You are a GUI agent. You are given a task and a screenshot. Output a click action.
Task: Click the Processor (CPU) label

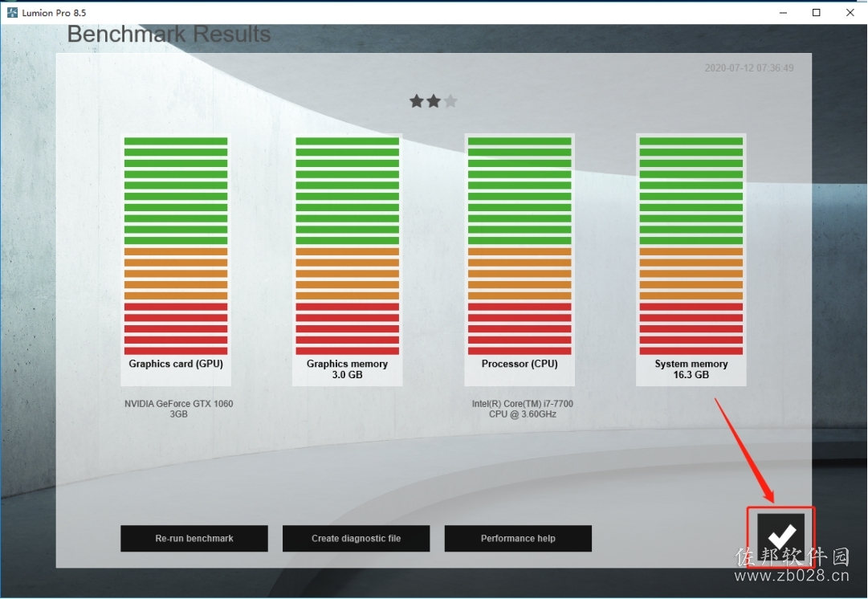point(520,364)
